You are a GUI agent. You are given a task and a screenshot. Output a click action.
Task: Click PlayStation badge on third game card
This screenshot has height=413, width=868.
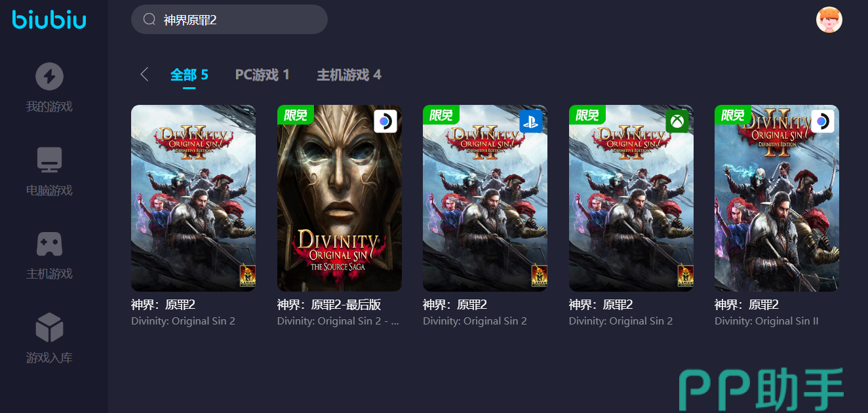(x=531, y=121)
